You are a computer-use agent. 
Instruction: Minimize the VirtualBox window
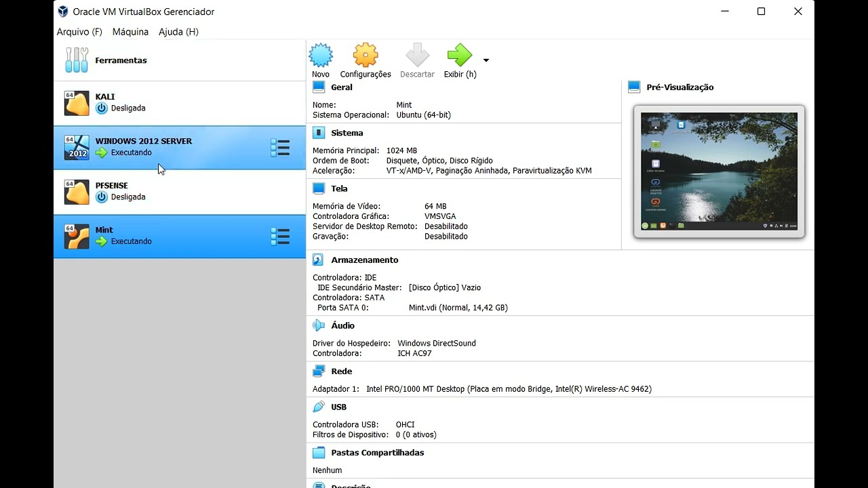724,12
